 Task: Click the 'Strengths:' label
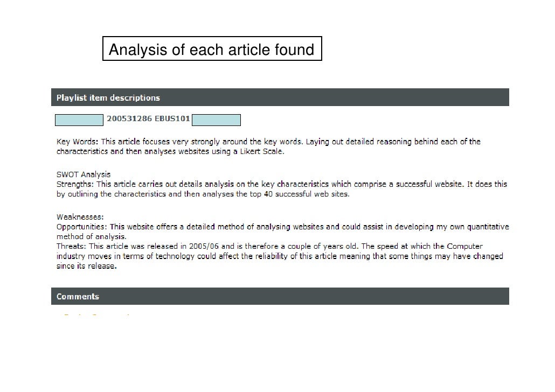coord(75,184)
